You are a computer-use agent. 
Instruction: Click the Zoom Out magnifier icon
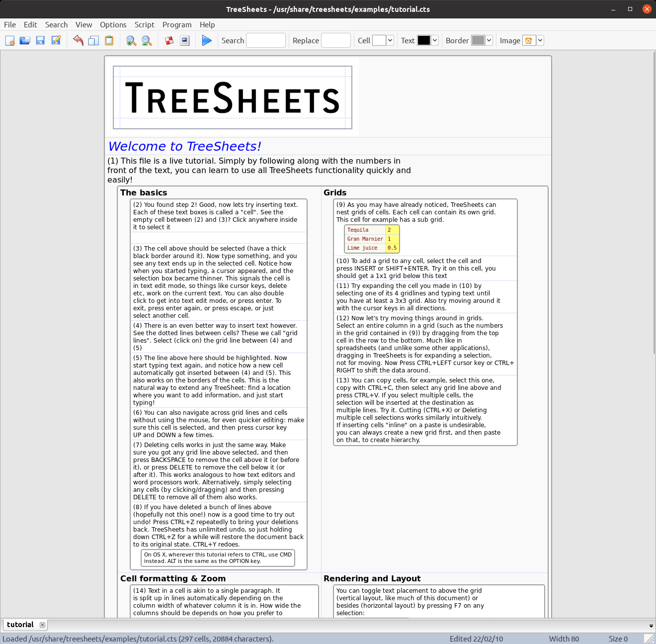[x=147, y=41]
